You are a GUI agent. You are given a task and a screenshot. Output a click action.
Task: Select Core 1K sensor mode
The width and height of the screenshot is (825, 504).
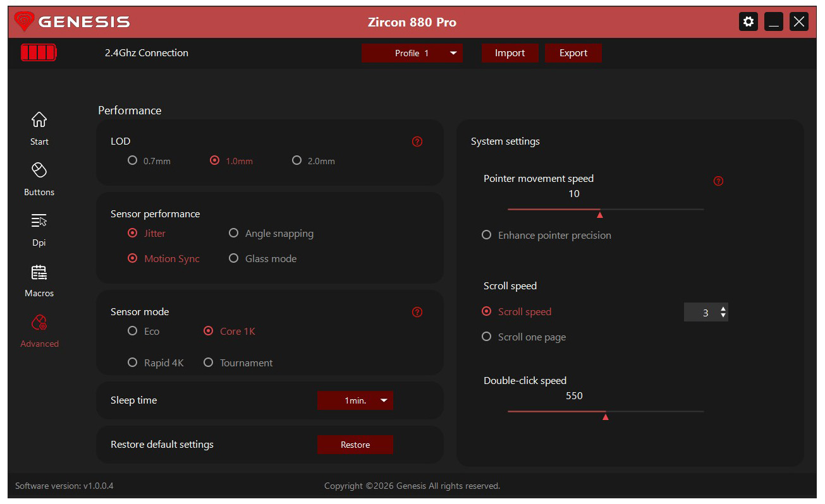pos(229,332)
